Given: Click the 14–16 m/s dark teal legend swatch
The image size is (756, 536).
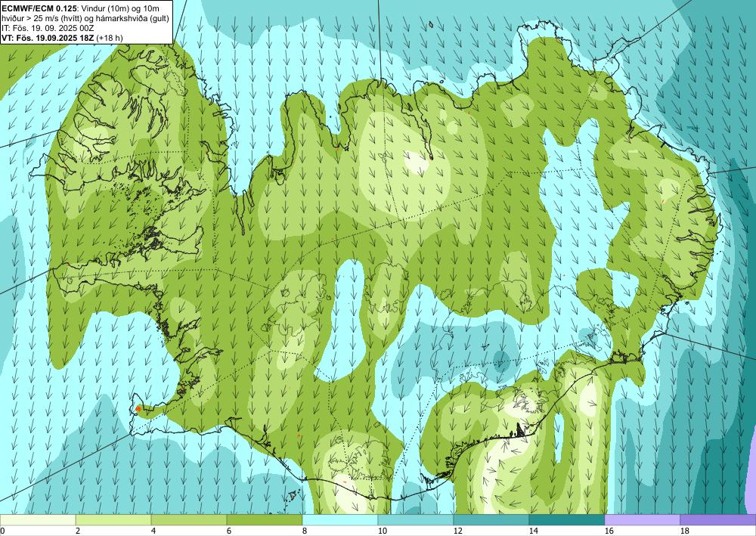Looking at the screenshot, I should (567, 519).
